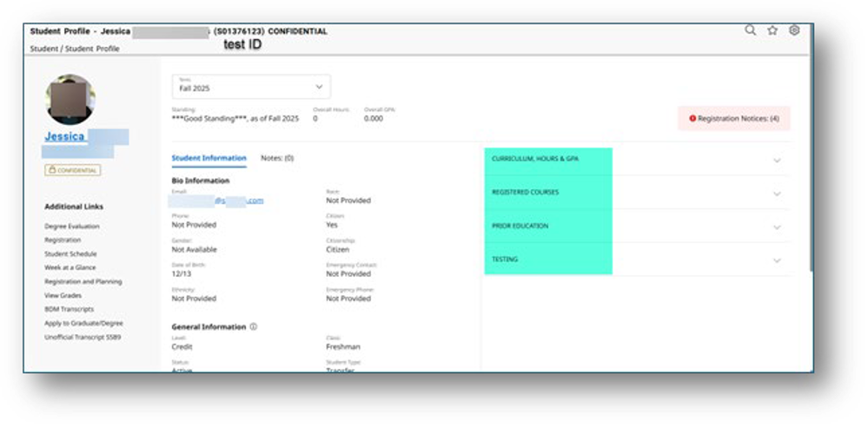Viewport: 868px width, 427px height.
Task: Click the Gender value Not Available
Action: point(195,249)
